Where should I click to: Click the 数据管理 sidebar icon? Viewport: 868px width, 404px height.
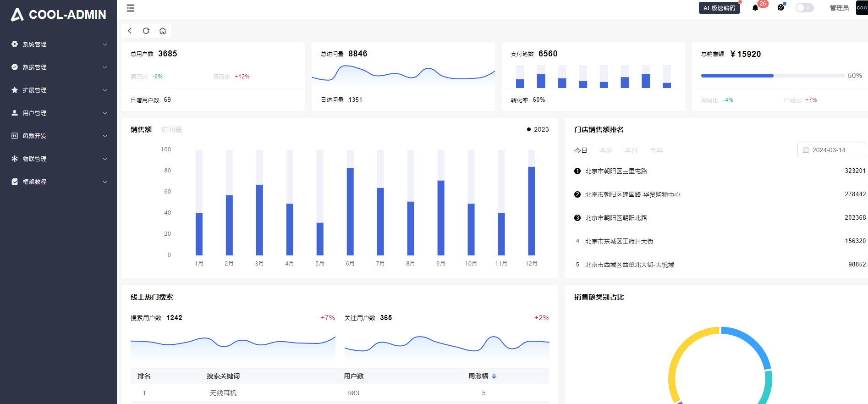tap(15, 67)
